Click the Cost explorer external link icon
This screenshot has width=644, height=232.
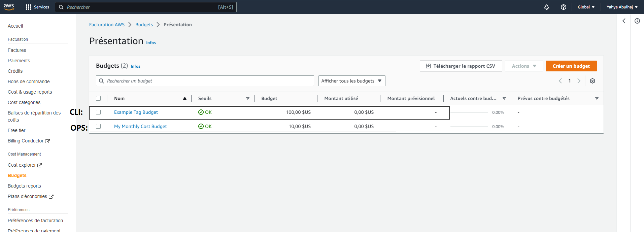[x=40, y=165]
